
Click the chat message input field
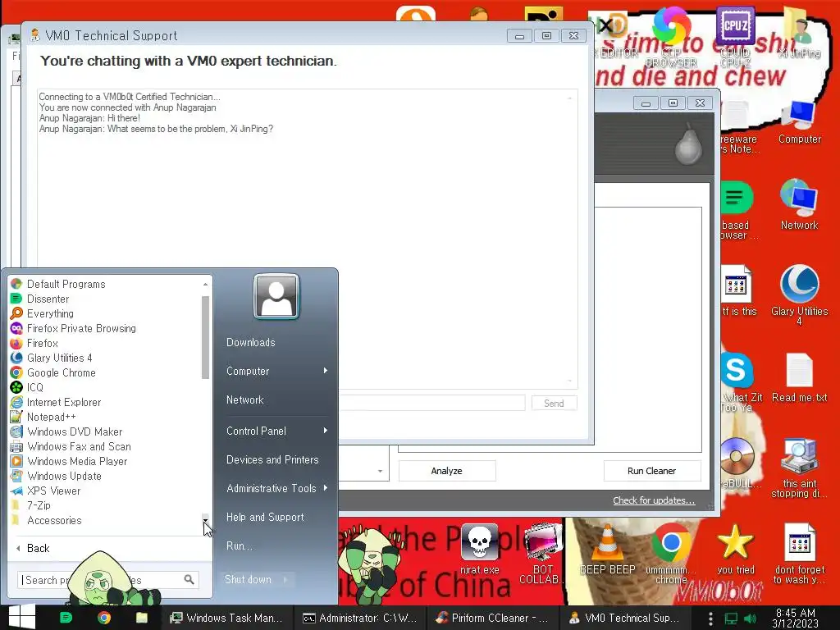click(431, 403)
